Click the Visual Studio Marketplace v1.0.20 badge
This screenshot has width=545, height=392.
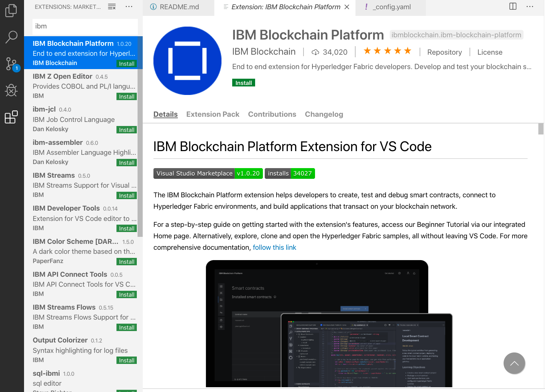(x=208, y=173)
